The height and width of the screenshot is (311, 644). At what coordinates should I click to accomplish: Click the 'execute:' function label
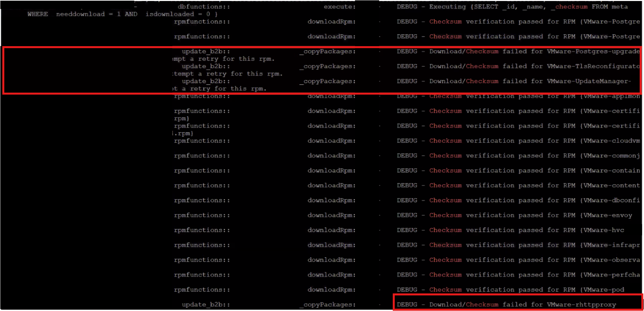pos(340,7)
